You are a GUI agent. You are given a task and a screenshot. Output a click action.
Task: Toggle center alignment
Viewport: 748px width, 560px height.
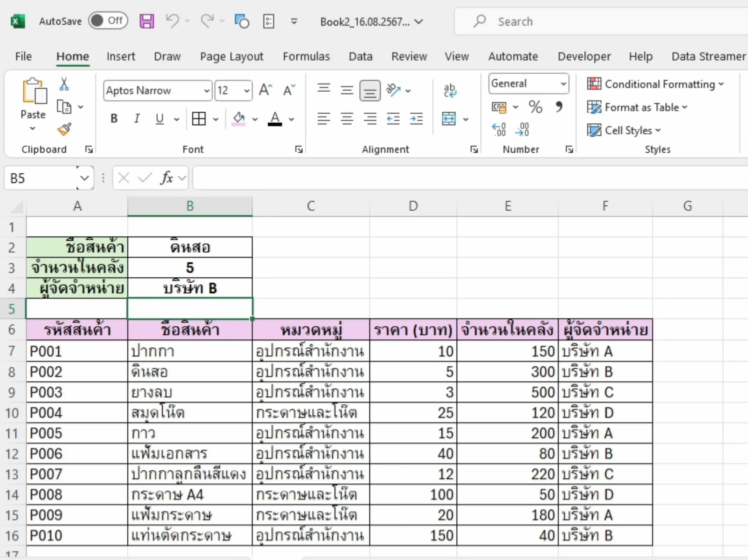click(347, 118)
